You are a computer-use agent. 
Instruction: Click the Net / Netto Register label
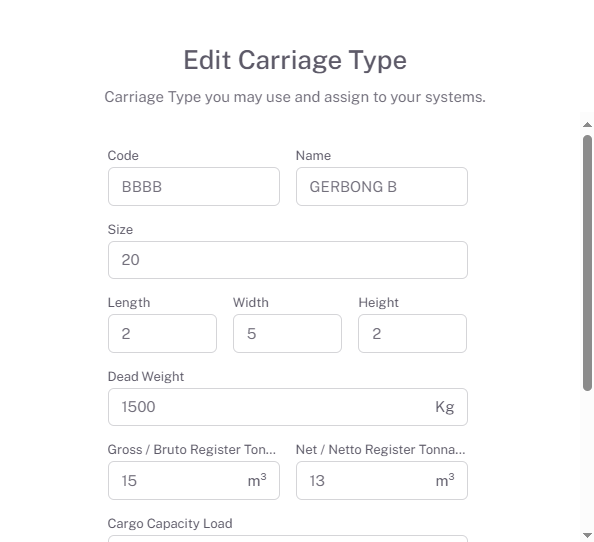click(380, 450)
